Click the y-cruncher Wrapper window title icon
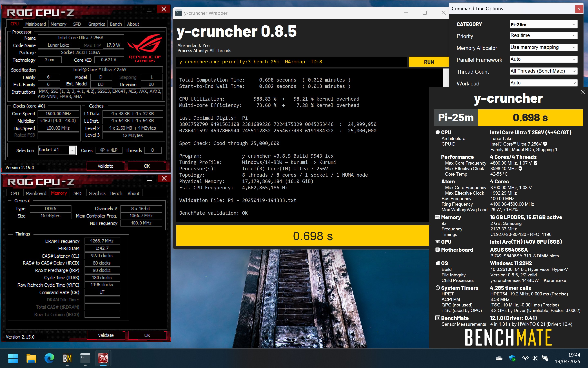 179,13
